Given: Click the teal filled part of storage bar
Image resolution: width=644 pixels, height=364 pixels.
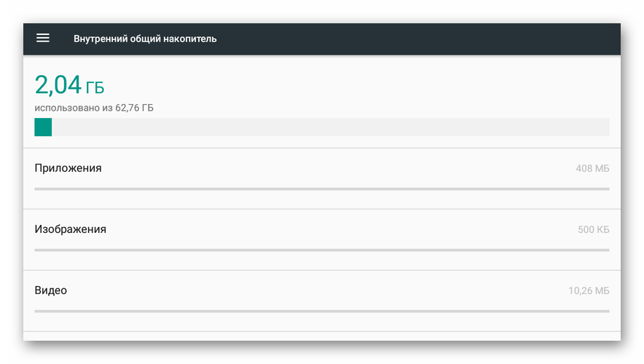Looking at the screenshot, I should point(43,127).
